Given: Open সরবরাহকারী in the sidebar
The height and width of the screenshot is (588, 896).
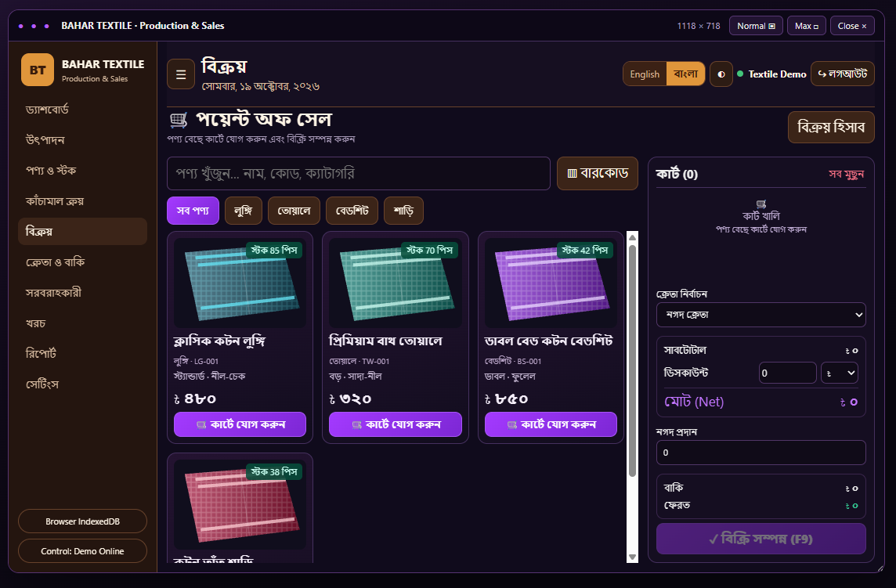Looking at the screenshot, I should coord(82,293).
